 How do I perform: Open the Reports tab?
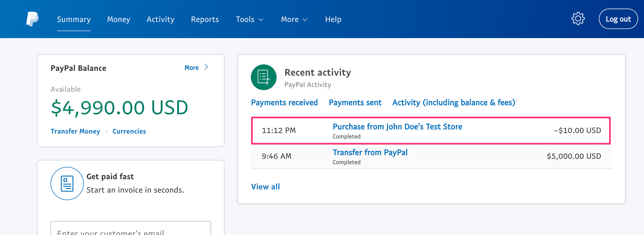pyautogui.click(x=205, y=19)
